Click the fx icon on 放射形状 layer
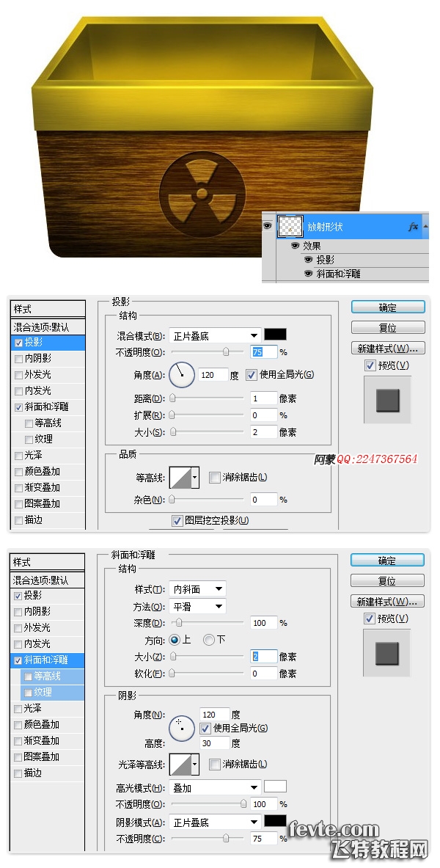The image size is (440, 868). click(x=413, y=227)
